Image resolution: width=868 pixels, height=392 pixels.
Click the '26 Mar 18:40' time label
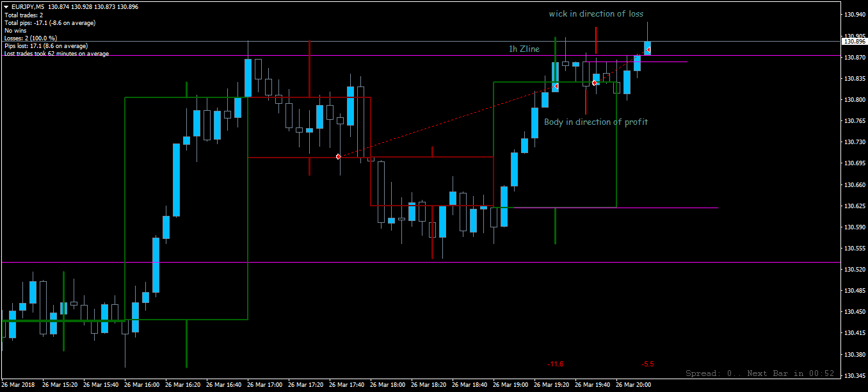pyautogui.click(x=469, y=386)
